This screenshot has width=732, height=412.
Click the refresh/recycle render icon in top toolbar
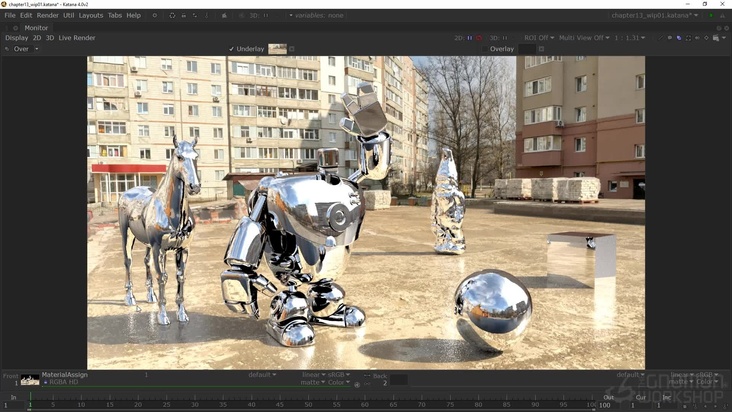pyautogui.click(x=172, y=15)
